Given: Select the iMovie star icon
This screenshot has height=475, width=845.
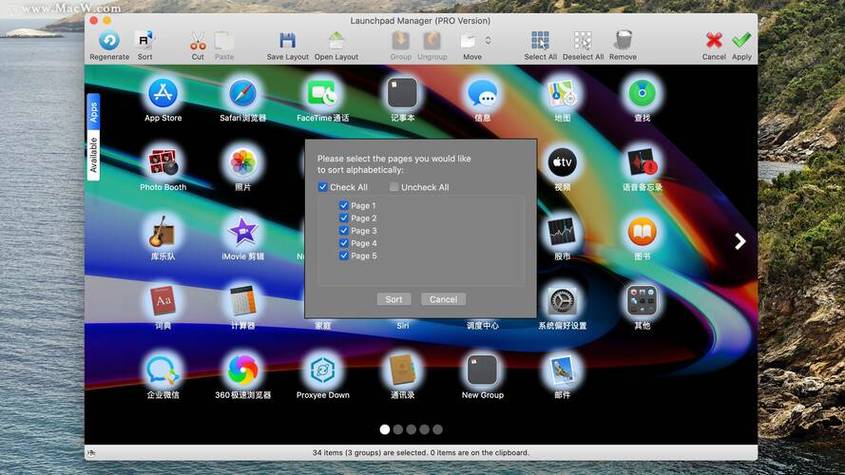Looking at the screenshot, I should pos(243,232).
